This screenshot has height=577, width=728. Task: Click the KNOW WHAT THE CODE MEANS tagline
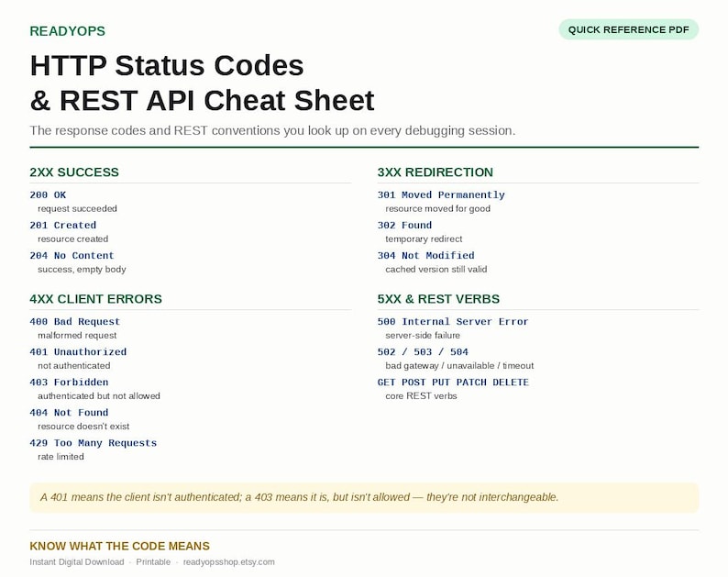click(119, 546)
